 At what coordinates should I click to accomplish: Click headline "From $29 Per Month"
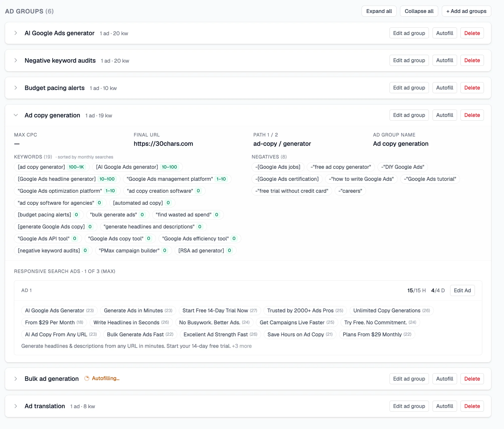click(x=54, y=322)
